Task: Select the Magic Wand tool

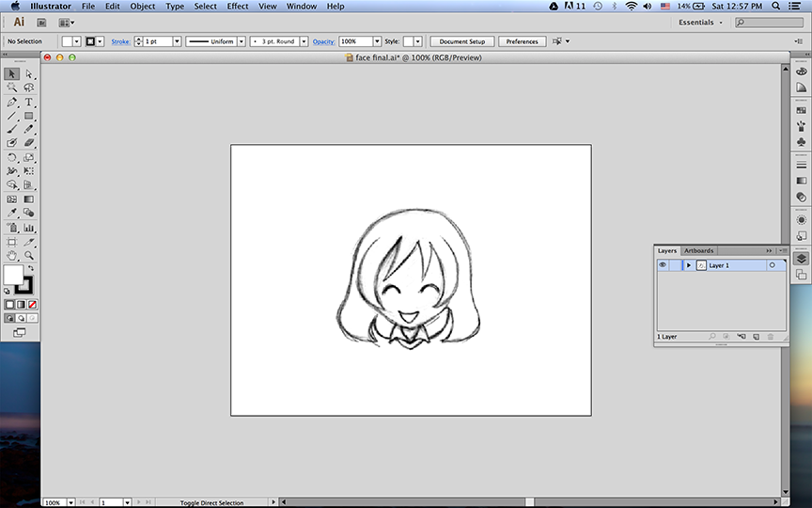Action: (x=12, y=87)
